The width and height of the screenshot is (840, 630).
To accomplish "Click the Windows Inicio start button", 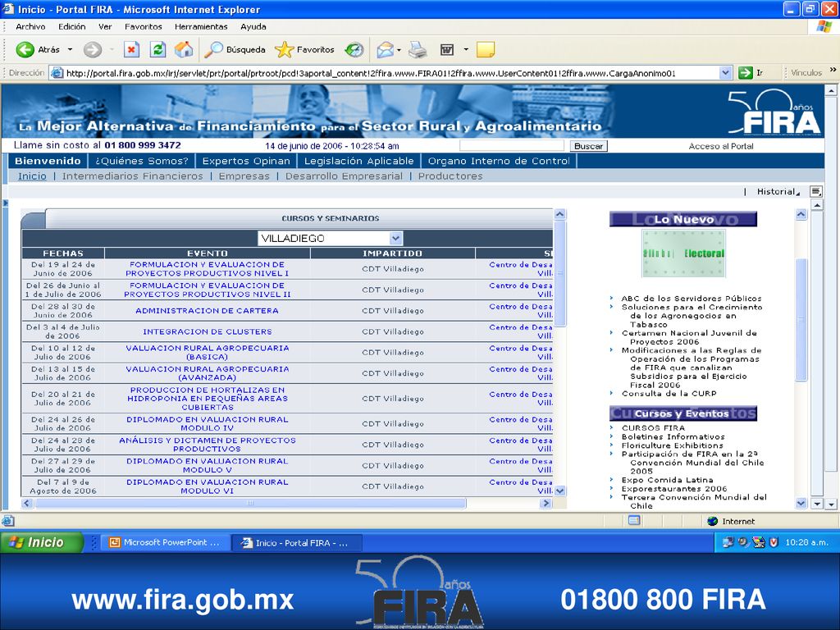I will [x=42, y=543].
